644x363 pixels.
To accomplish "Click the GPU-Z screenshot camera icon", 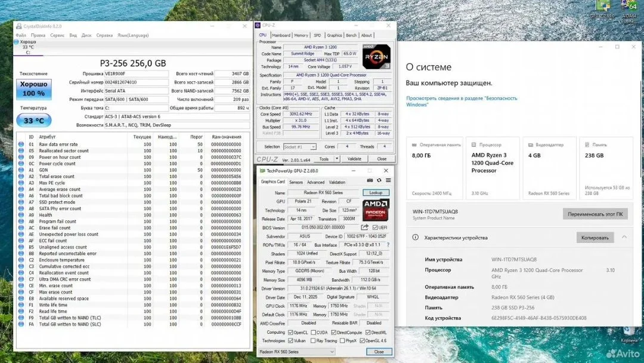I will pyautogui.click(x=370, y=180).
